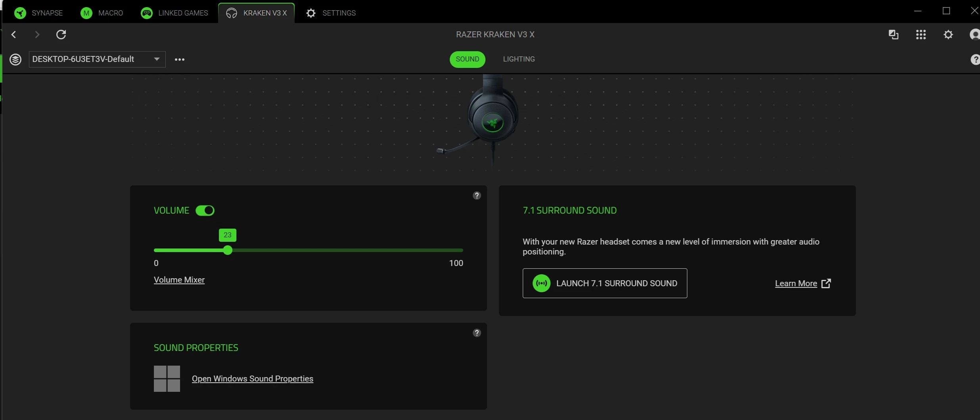This screenshot has width=980, height=420.
Task: Toggle the VOLUME switch off
Action: pyautogui.click(x=205, y=210)
